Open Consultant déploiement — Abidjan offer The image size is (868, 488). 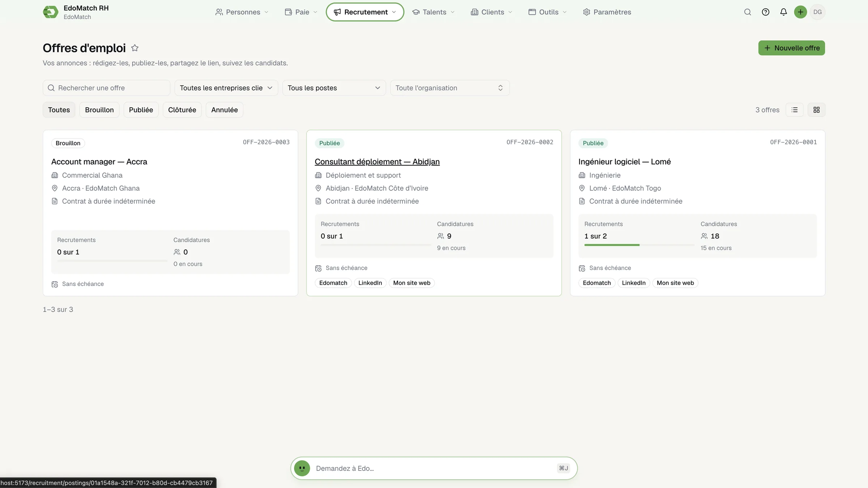pos(377,162)
